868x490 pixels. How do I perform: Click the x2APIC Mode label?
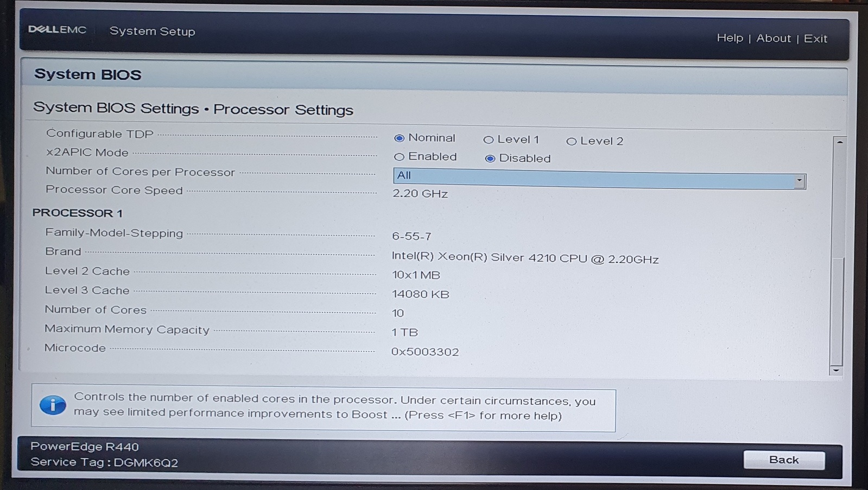coord(87,152)
